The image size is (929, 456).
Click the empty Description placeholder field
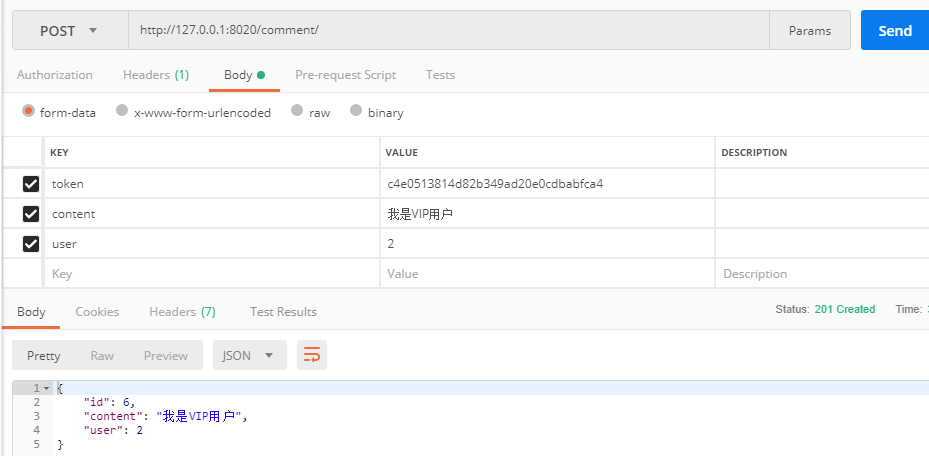[x=822, y=274]
